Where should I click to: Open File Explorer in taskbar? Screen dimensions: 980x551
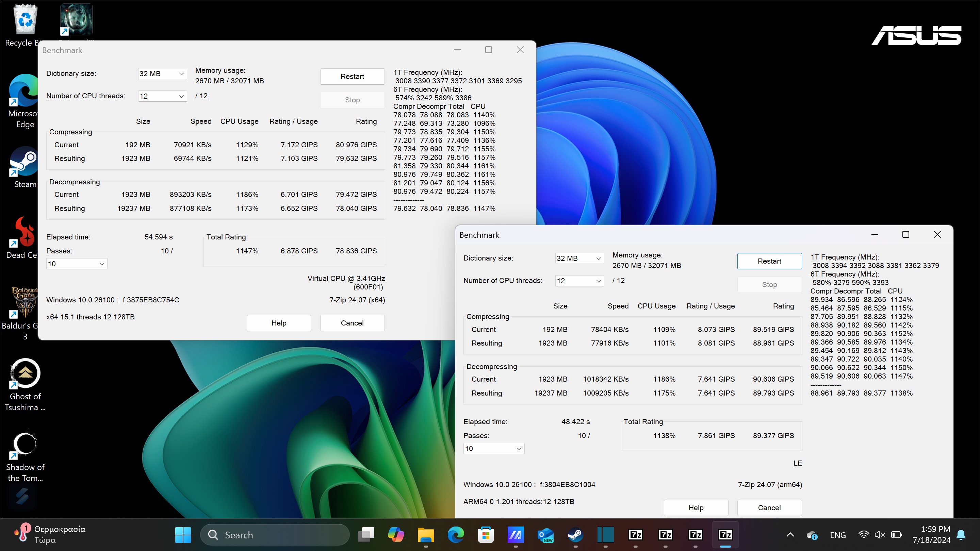(426, 535)
